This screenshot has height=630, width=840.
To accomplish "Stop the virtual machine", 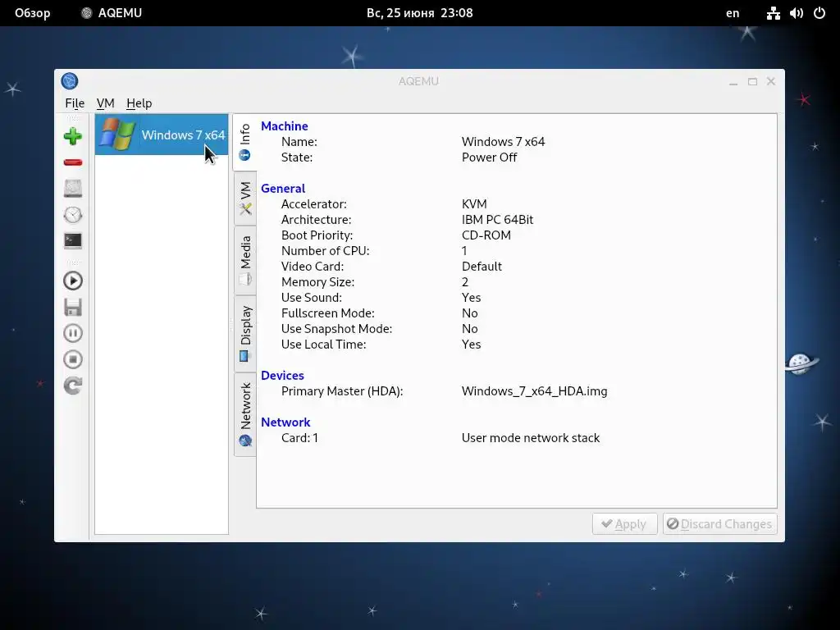I will pyautogui.click(x=73, y=359).
